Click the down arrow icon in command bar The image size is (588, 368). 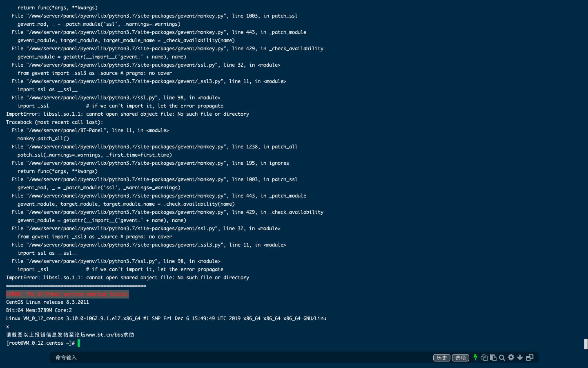pos(520,357)
